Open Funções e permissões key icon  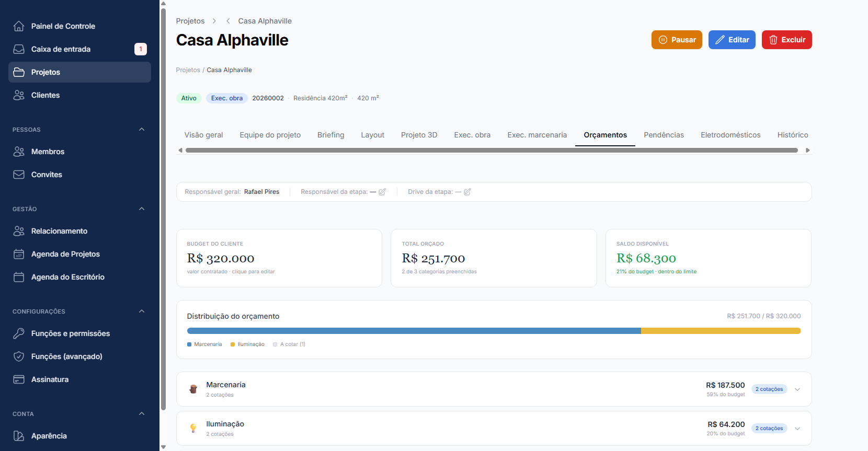pyautogui.click(x=19, y=333)
